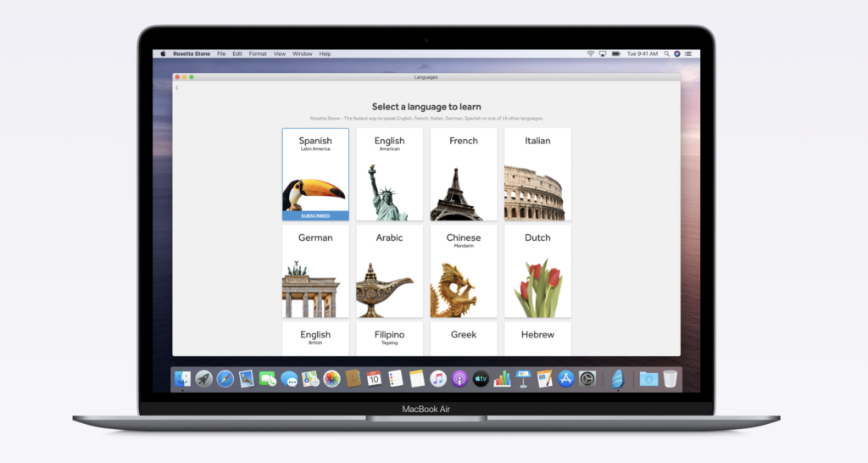Select the Greek language card
The height and width of the screenshot is (463, 868).
464,338
